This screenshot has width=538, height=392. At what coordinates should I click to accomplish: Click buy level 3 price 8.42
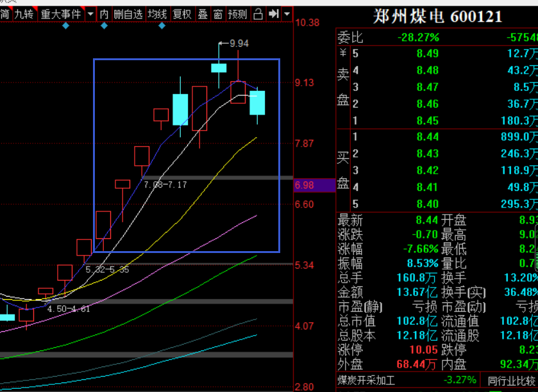click(428, 170)
